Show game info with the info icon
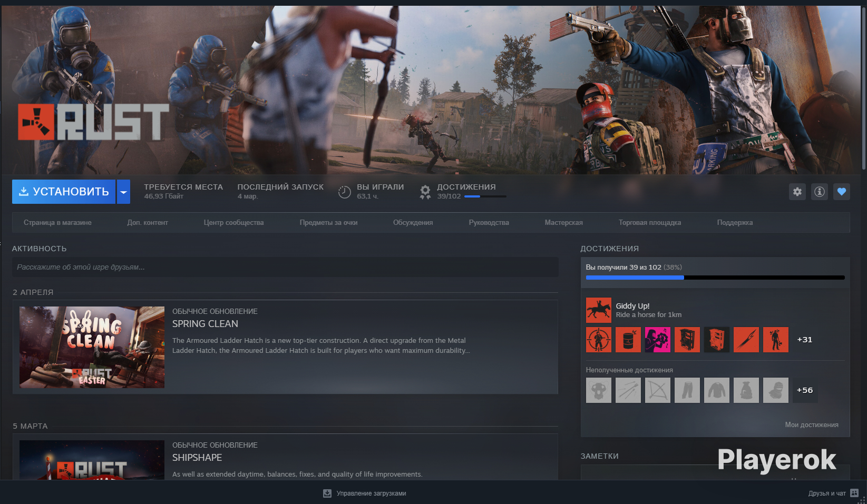 (x=819, y=192)
